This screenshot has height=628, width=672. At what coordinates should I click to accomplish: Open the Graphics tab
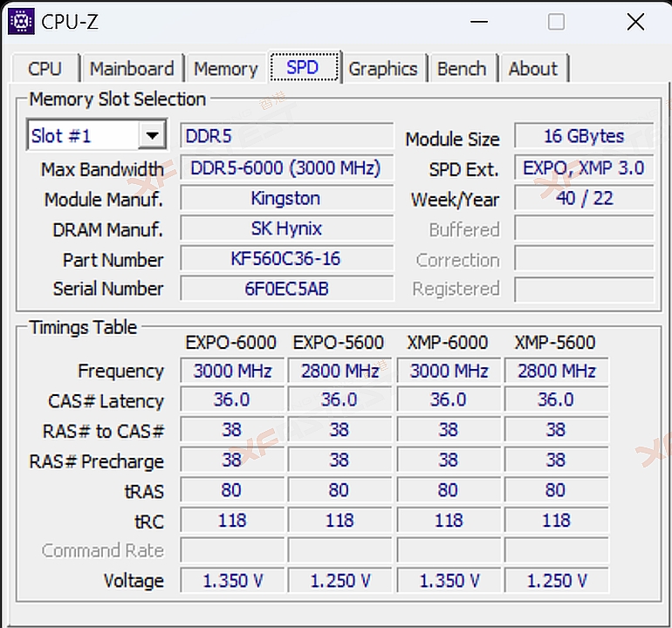[383, 69]
